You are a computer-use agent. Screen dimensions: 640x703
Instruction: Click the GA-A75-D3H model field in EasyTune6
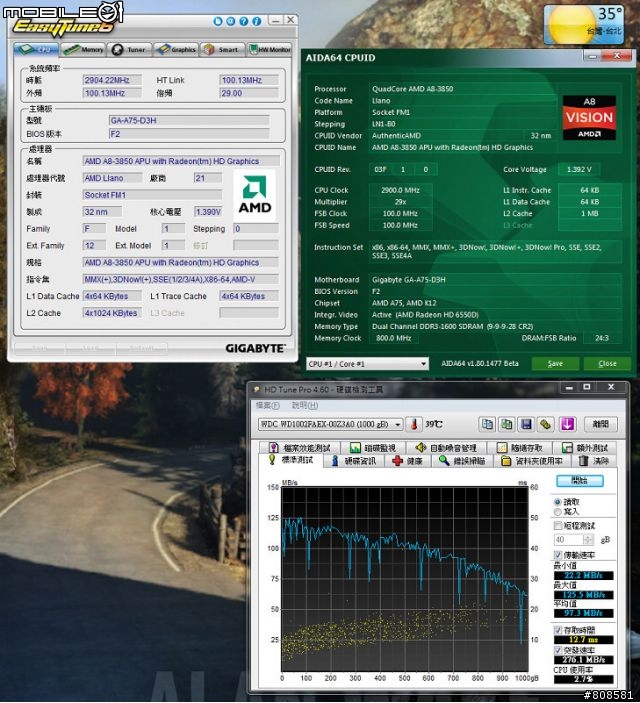click(189, 120)
